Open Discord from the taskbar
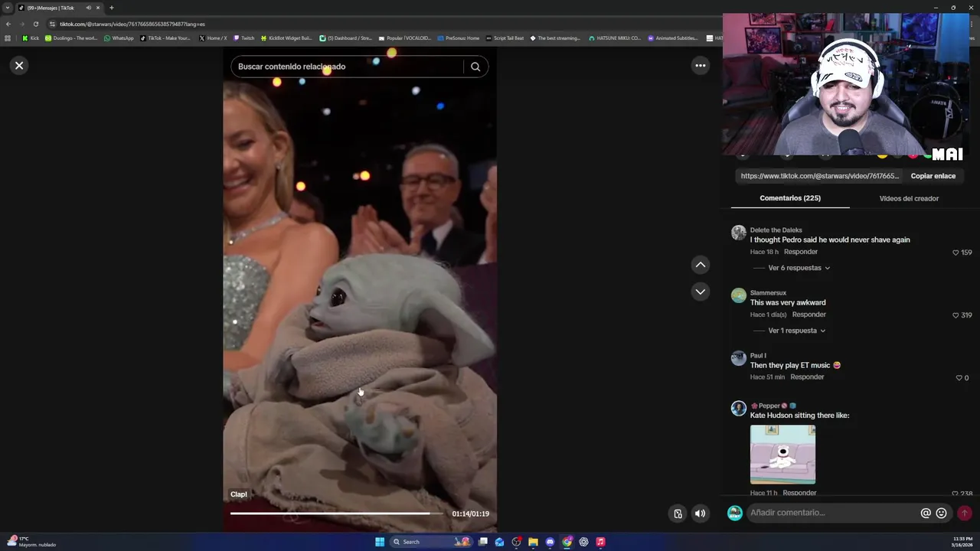The width and height of the screenshot is (980, 551). 550,542
